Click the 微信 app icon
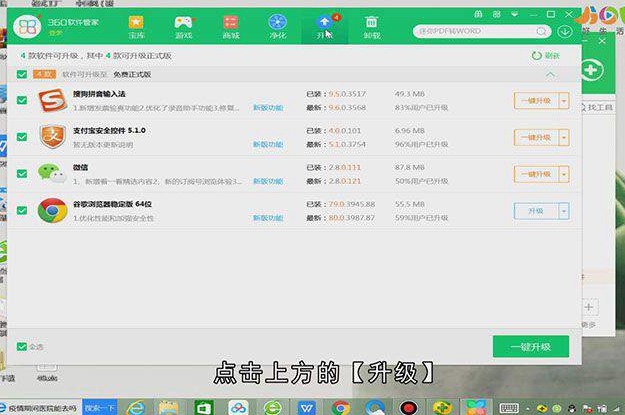625x415 pixels. [x=52, y=173]
